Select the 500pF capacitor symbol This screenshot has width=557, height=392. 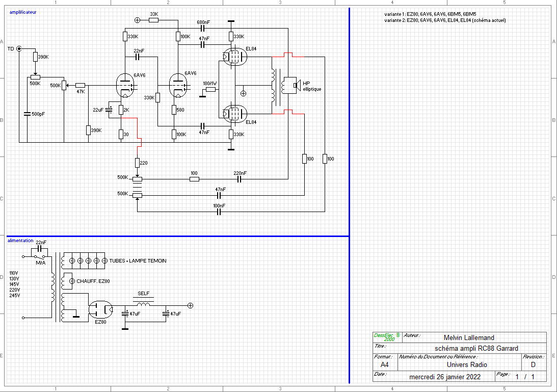(27, 114)
